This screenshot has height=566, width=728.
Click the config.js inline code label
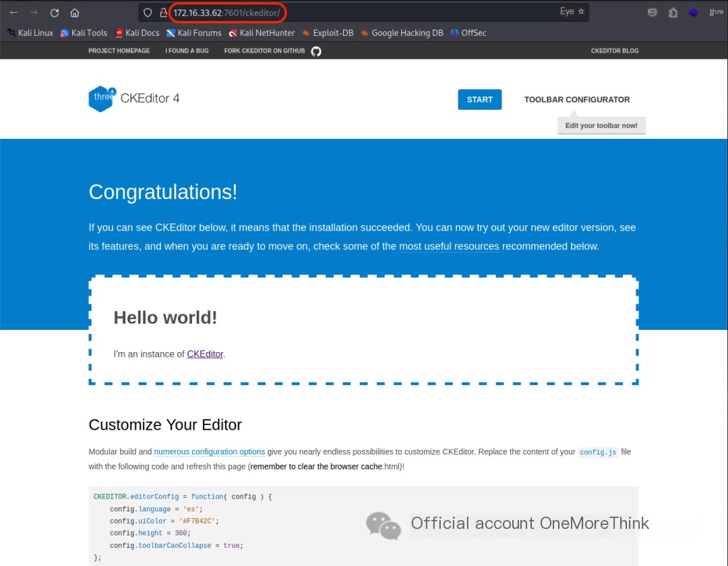598,452
